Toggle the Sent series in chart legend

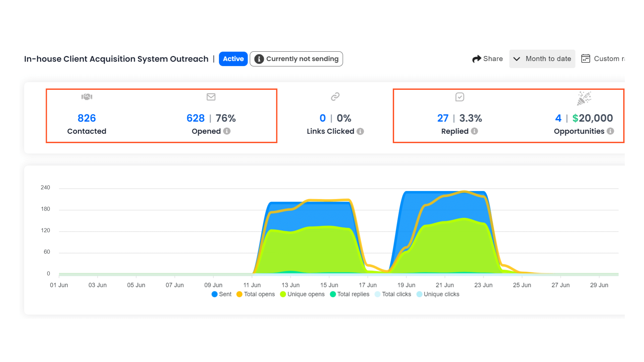pos(221,294)
